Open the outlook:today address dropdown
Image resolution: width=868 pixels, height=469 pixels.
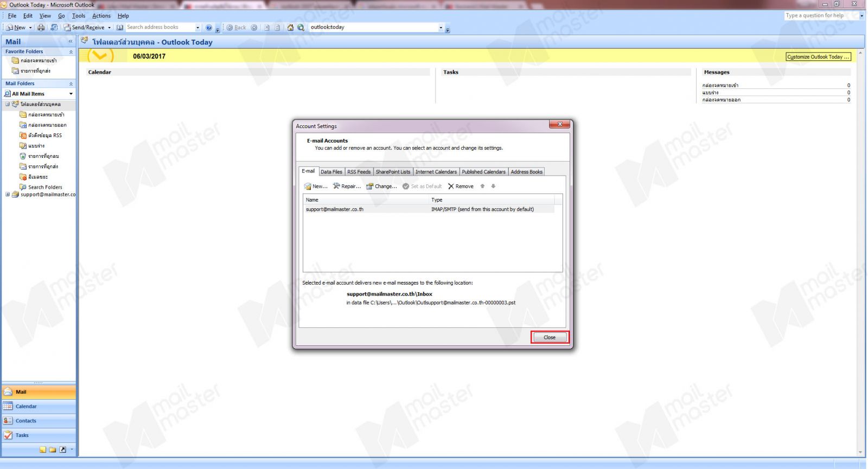pyautogui.click(x=441, y=27)
